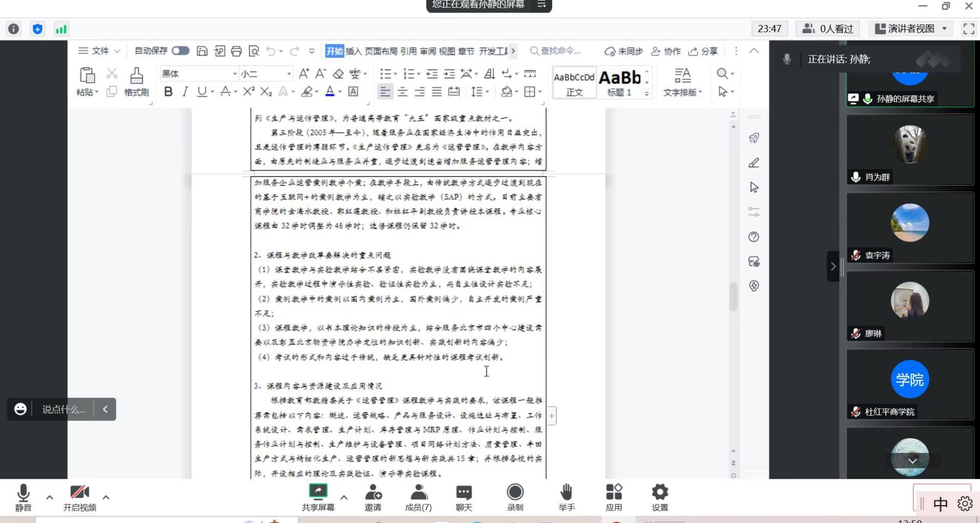Toggle the AutoSave (自动保存) switch
The image size is (980, 523).
180,51
